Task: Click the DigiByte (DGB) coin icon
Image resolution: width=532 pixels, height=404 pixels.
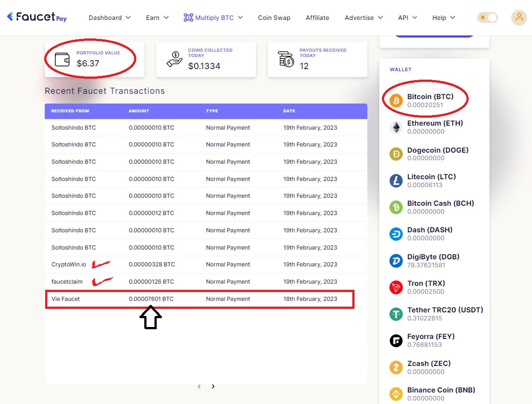Action: (x=396, y=261)
